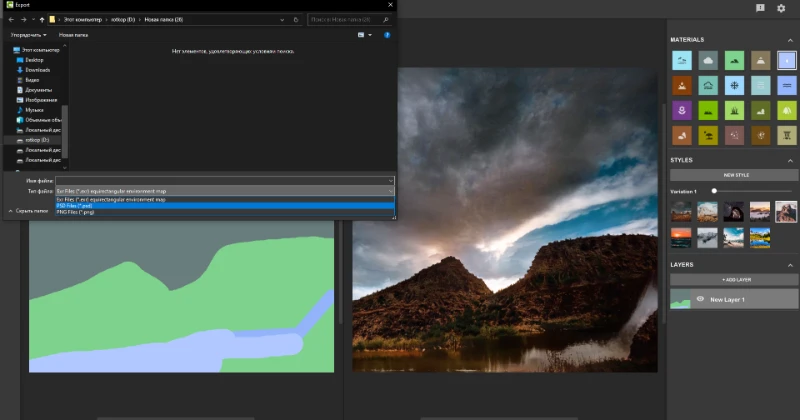The image size is (800, 420).
Task: Choose PSD Files (*.psd) option
Action: coord(224,206)
